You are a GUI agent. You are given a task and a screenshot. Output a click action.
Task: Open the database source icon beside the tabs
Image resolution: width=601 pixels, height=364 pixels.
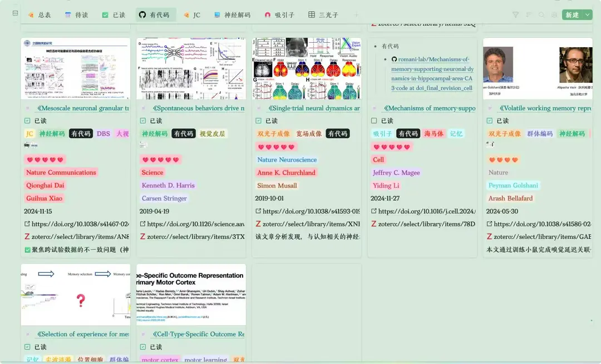16,13
